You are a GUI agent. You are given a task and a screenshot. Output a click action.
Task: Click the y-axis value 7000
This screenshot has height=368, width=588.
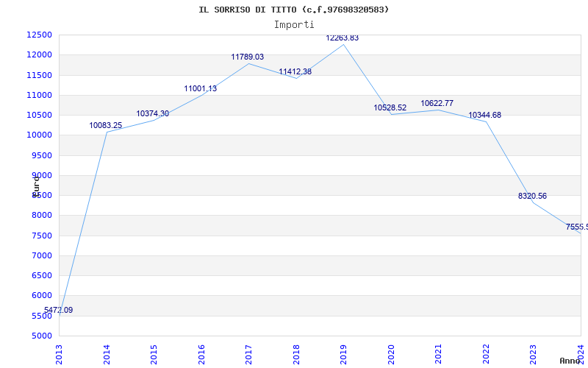pos(41,255)
